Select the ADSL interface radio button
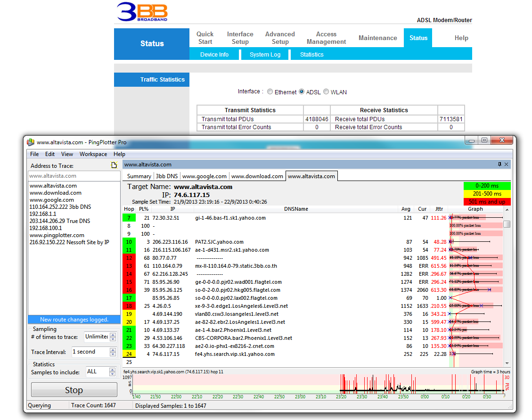 [302, 92]
